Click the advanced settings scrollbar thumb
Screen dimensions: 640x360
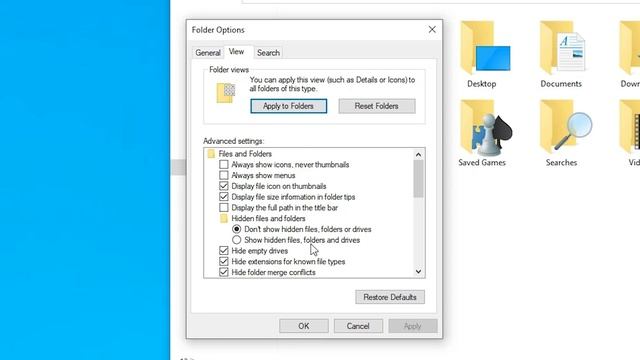click(x=418, y=179)
